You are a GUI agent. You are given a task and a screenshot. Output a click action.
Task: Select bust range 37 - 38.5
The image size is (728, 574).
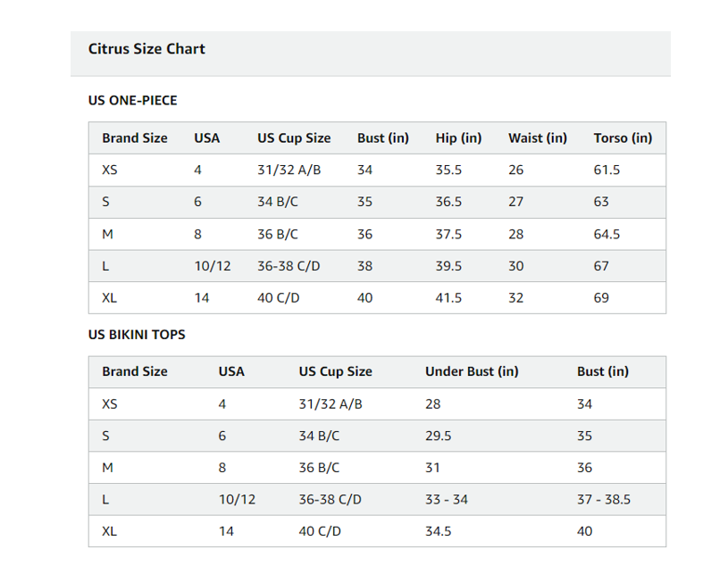[x=604, y=500]
